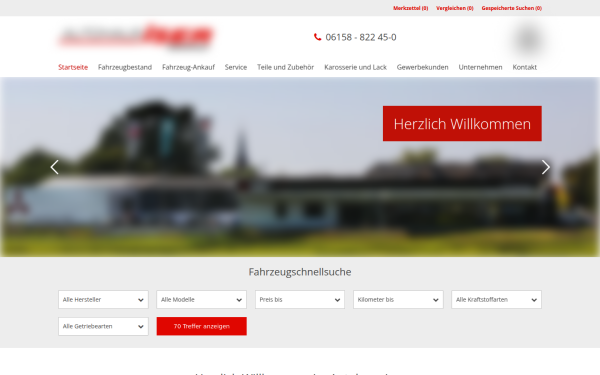Click the phone icon beside the number
This screenshot has width=600, height=375.
tap(317, 37)
